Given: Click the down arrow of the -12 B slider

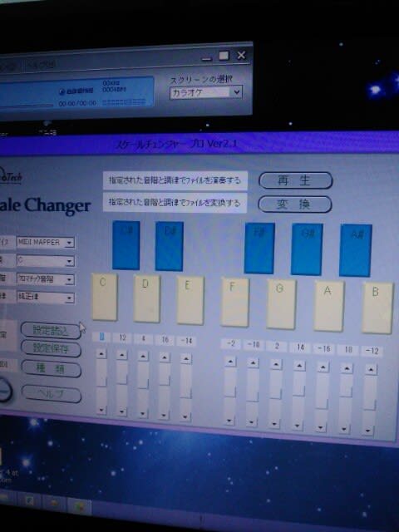Looking at the screenshot, I should tap(367, 431).
